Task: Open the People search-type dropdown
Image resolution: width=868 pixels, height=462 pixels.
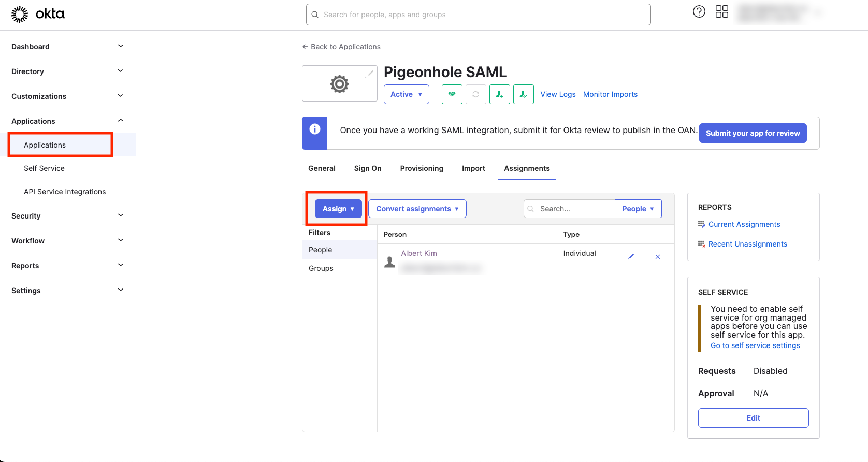Action: [638, 209]
